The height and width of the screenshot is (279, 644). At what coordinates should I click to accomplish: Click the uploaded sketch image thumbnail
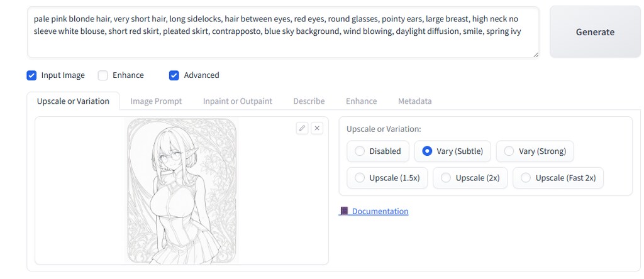[182, 190]
